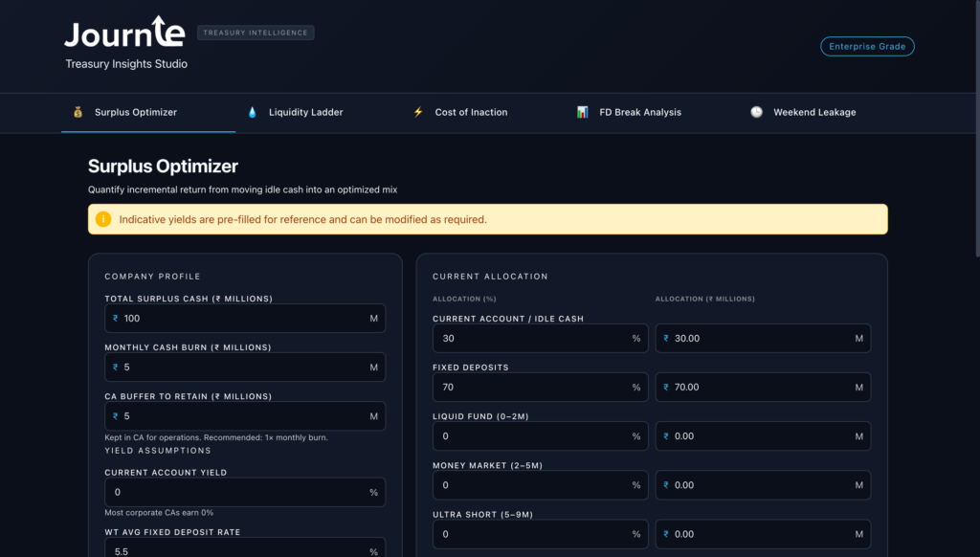Click the Treasury Intelligence badge
This screenshot has height=557, width=980.
tap(256, 33)
